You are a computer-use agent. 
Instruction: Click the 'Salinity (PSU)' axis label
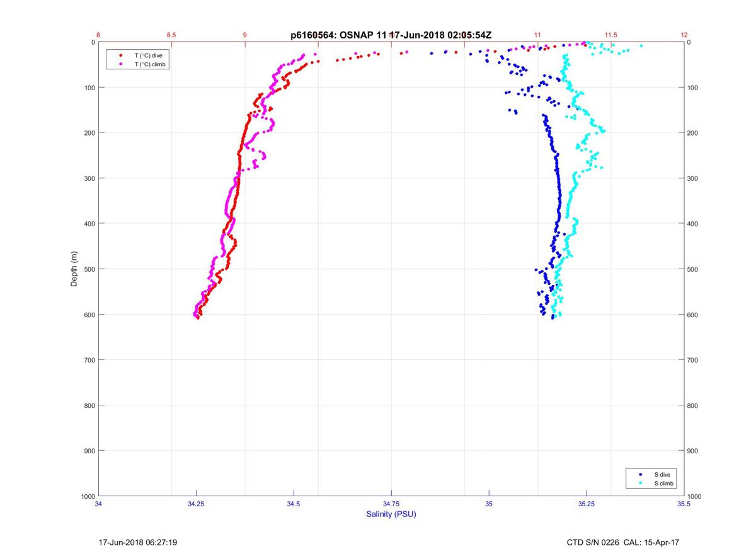click(x=391, y=514)
